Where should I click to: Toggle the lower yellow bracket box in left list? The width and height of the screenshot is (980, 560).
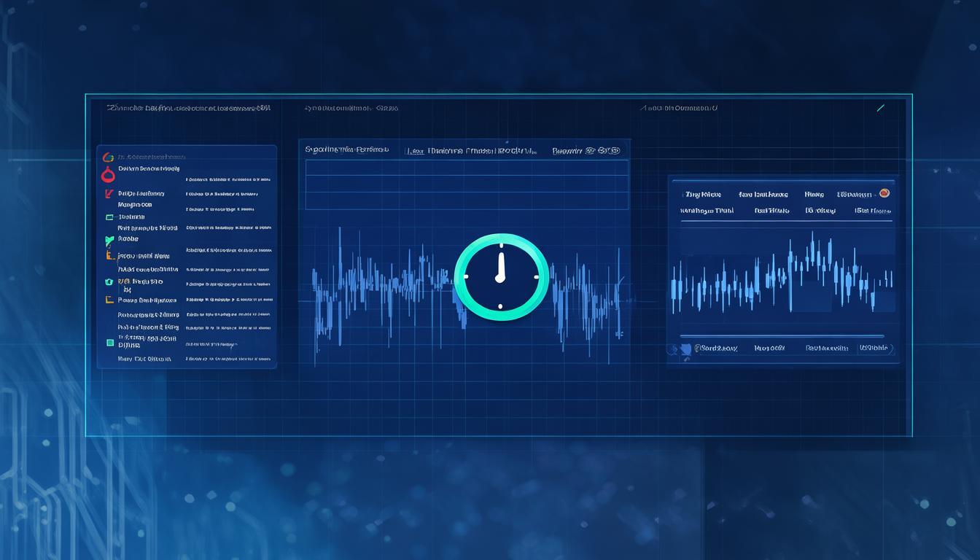tap(109, 300)
